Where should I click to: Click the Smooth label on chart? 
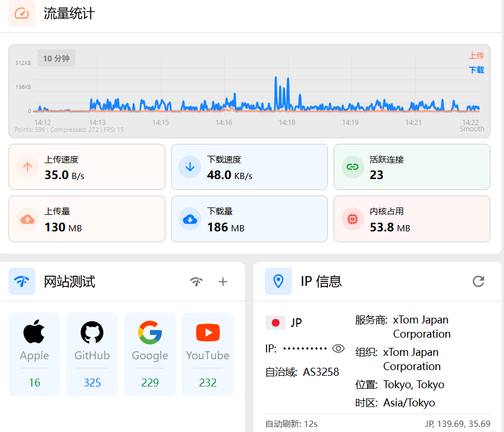click(472, 129)
